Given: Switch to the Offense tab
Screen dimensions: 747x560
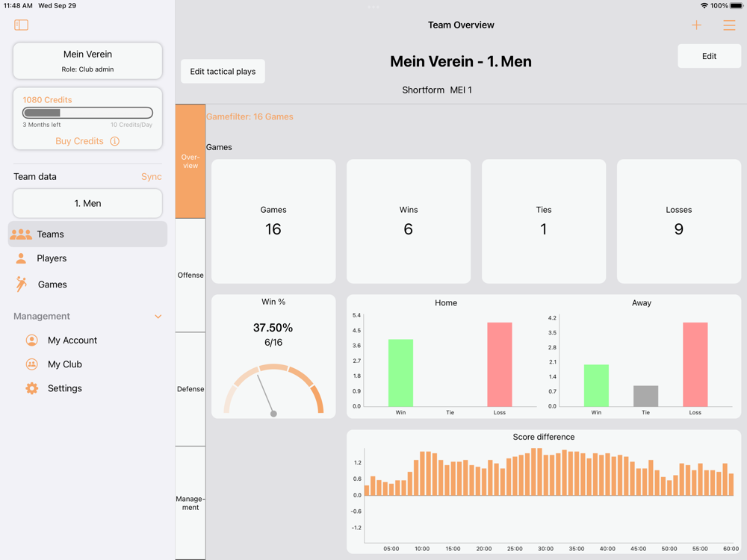Looking at the screenshot, I should pos(190,276).
